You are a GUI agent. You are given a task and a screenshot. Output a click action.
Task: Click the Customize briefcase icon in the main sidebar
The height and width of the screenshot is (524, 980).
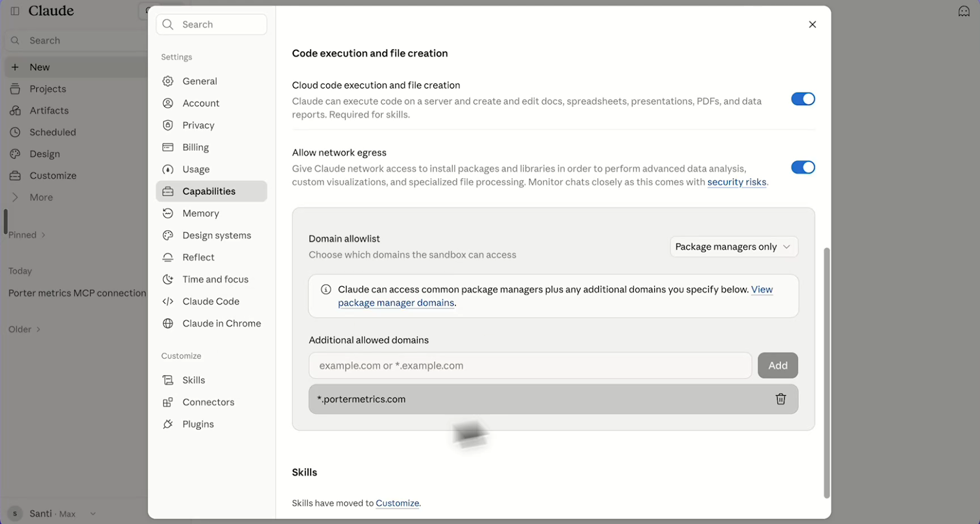[15, 176]
